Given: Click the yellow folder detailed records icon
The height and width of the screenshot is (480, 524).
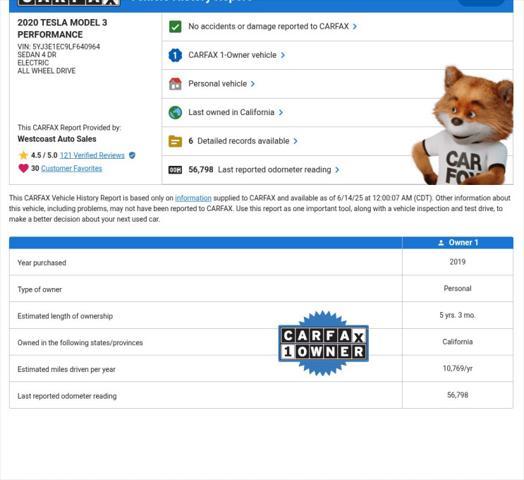Looking at the screenshot, I should tap(175, 141).
